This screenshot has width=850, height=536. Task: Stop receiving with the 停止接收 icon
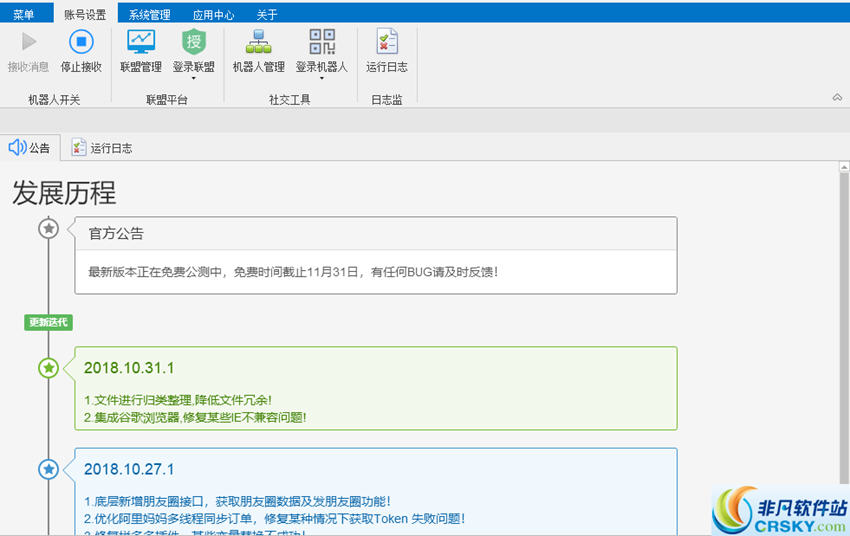tap(81, 41)
